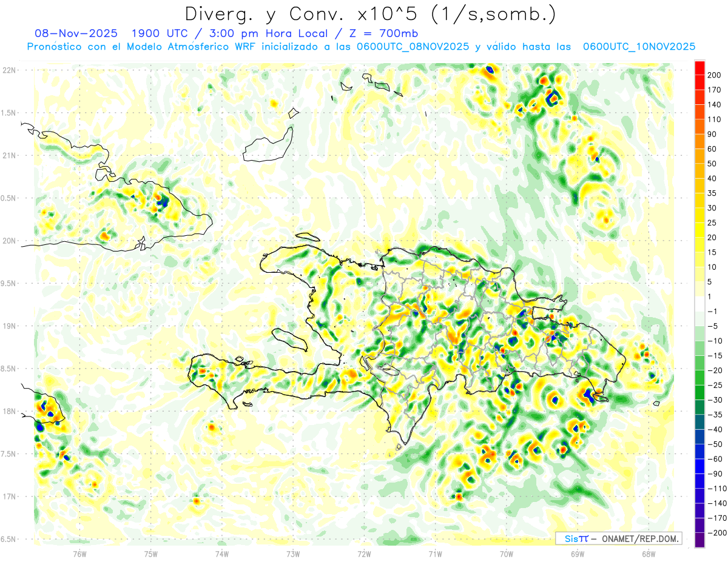Click the '-40' color scale label
The height and width of the screenshot is (562, 728).
[716, 430]
